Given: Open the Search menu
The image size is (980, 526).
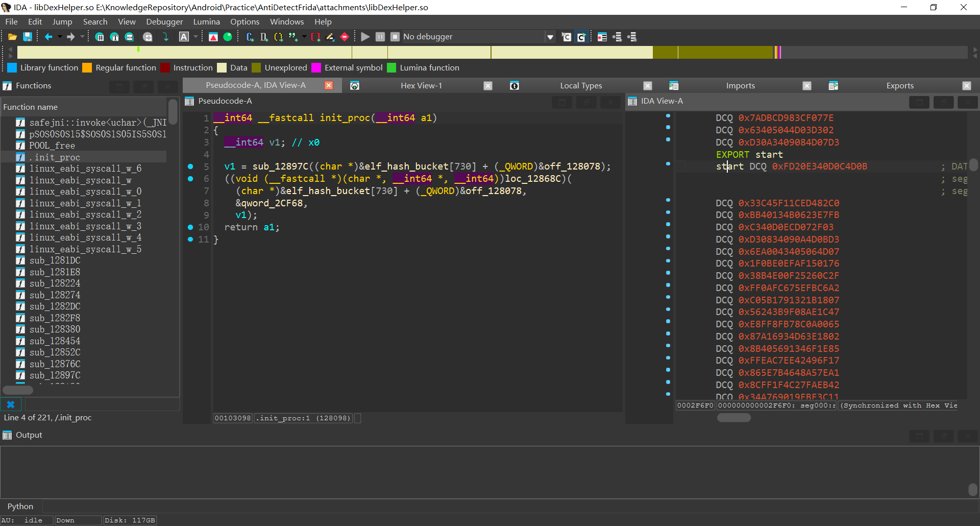Looking at the screenshot, I should [95, 22].
